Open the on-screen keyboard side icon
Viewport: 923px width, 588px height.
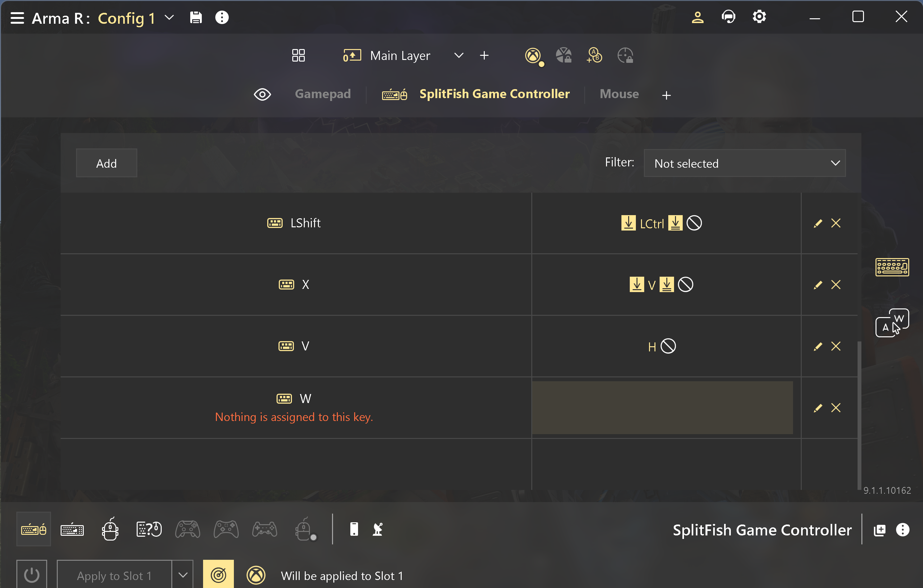[892, 267]
